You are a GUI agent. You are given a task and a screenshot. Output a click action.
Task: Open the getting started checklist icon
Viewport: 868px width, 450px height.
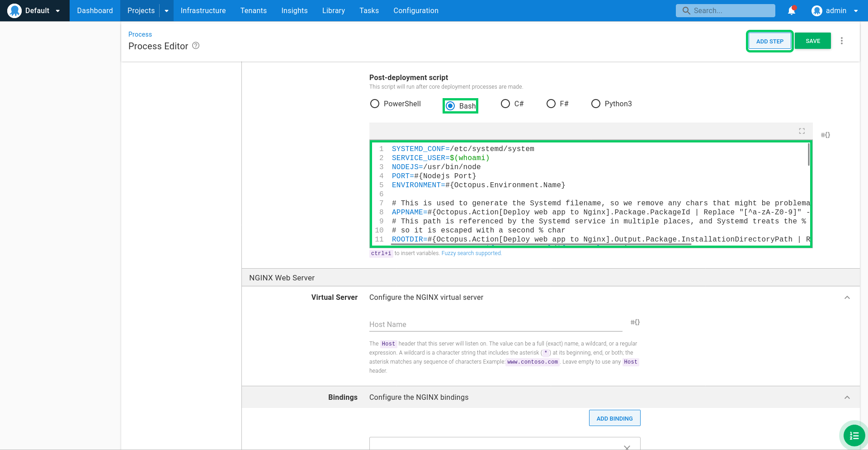(x=854, y=436)
